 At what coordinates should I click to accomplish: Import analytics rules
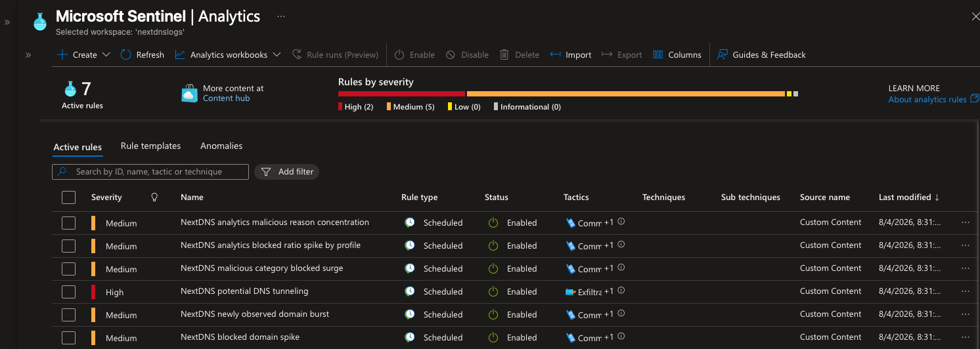[x=571, y=55]
